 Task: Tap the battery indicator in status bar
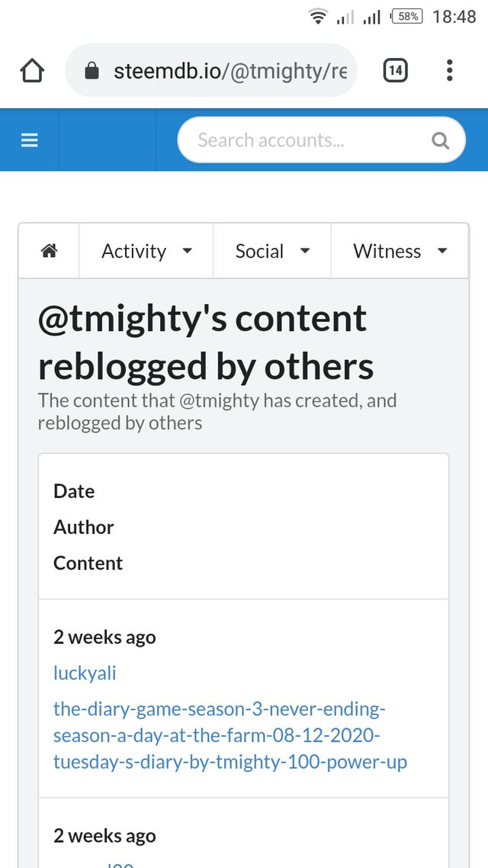pos(406,16)
